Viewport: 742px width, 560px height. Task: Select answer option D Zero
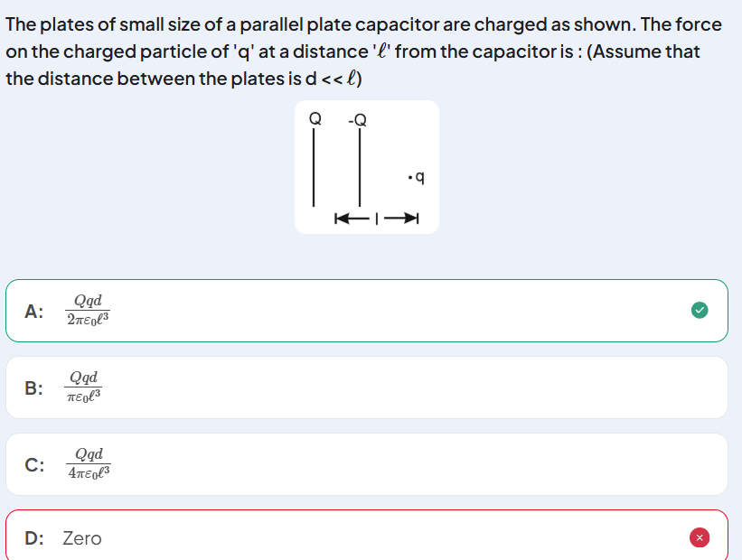(x=367, y=536)
